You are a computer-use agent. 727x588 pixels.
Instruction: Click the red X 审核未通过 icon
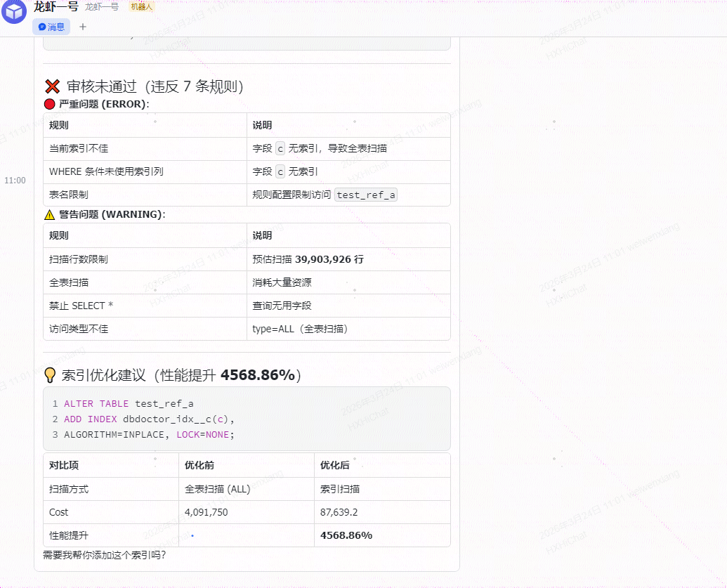(53, 86)
